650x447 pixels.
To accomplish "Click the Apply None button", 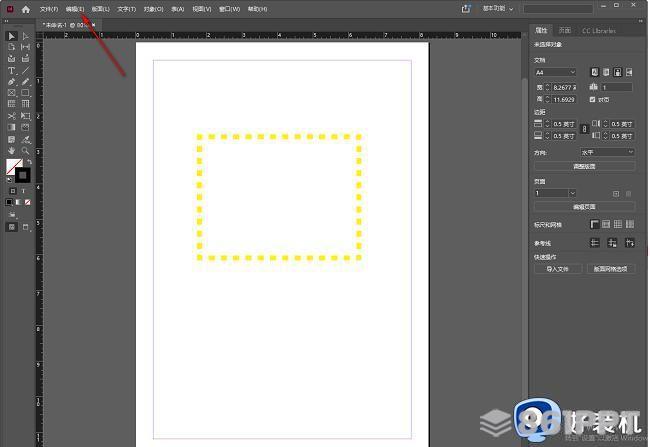I will click(x=27, y=202).
